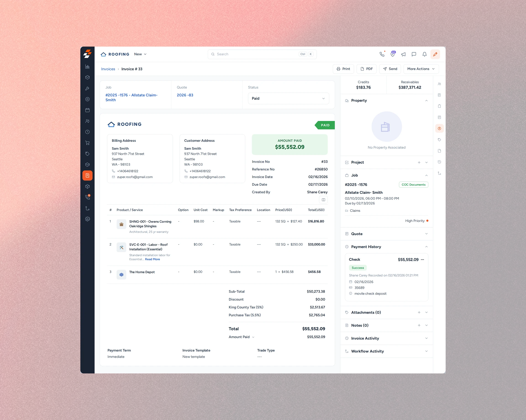
Task: Click the Roof Installation labor thumbnail
Action: coord(121,247)
